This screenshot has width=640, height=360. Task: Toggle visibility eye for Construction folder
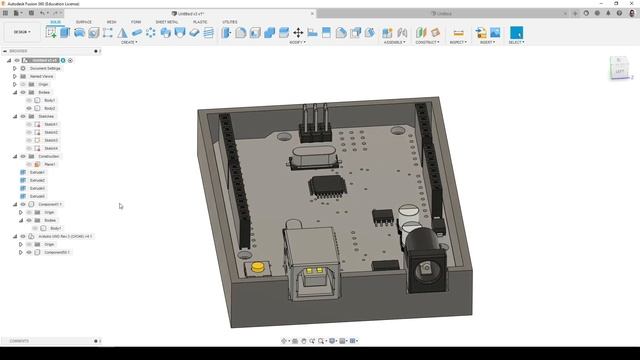[23, 156]
